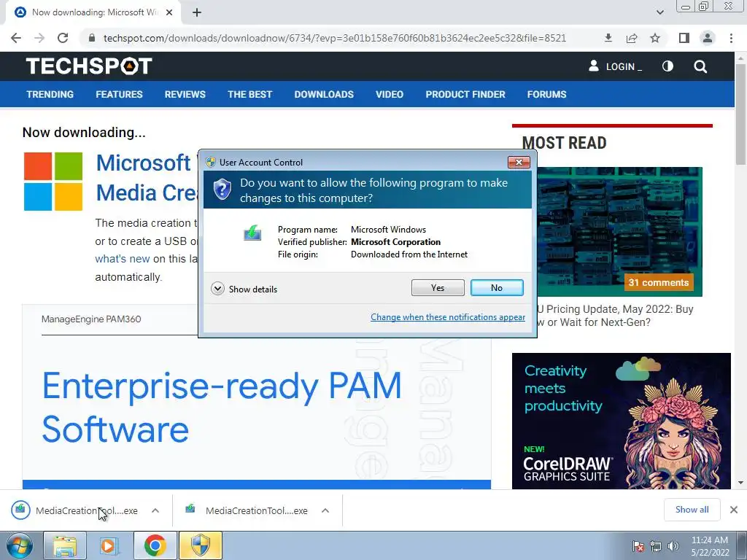Open TechSpot search magnifier

(700, 66)
